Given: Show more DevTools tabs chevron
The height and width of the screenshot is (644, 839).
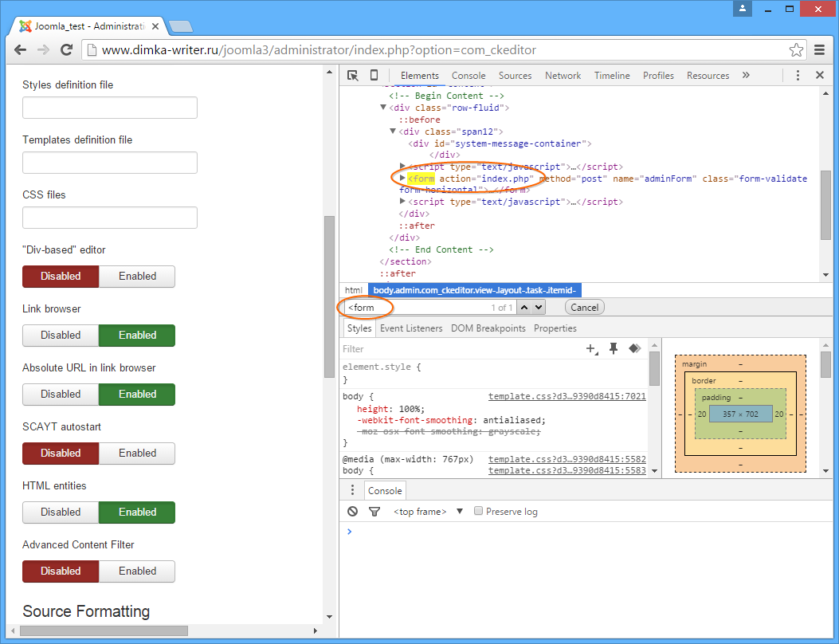Looking at the screenshot, I should tap(746, 76).
